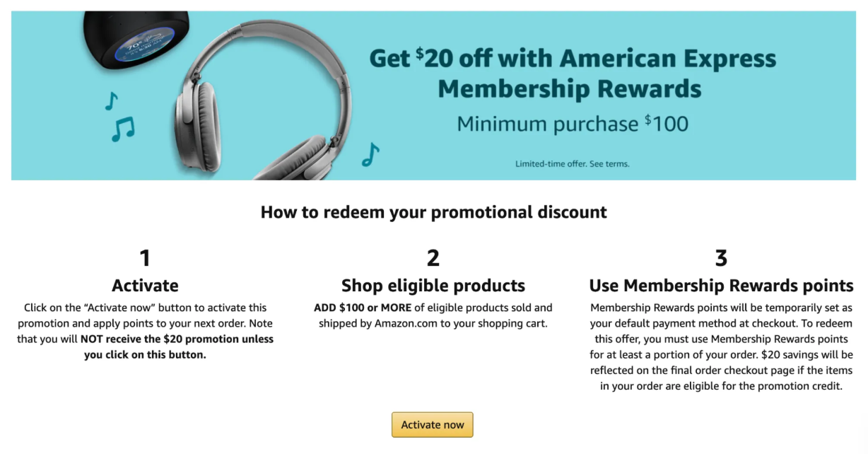Click the music note right of headphones
Screen dimensions: 868x454
pos(370,153)
